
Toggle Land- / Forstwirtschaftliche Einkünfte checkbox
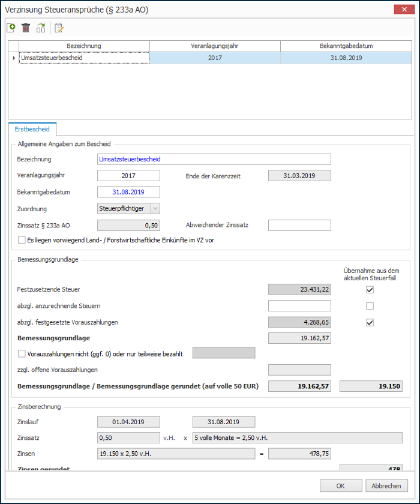coord(22,240)
